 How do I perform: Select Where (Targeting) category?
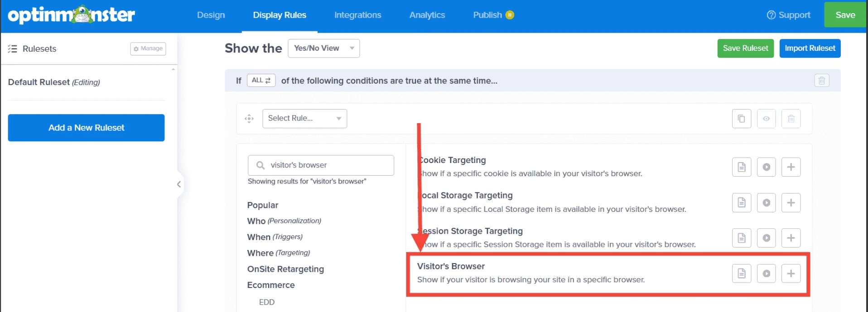tap(279, 253)
